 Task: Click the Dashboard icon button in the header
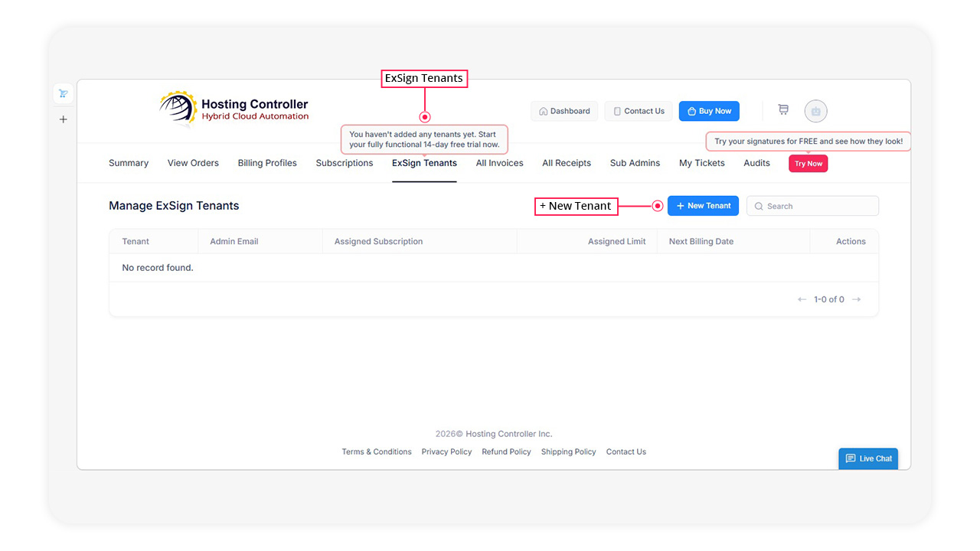pos(564,110)
